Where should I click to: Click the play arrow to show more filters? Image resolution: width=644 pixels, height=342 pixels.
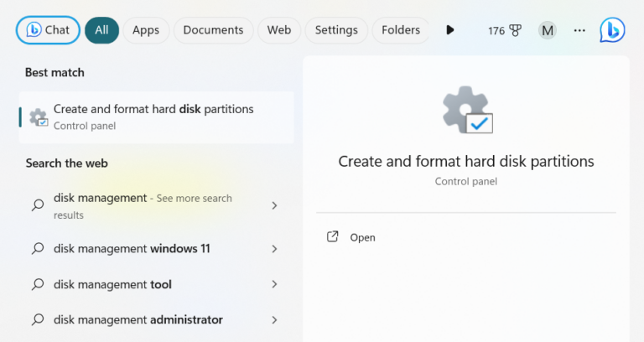[450, 30]
